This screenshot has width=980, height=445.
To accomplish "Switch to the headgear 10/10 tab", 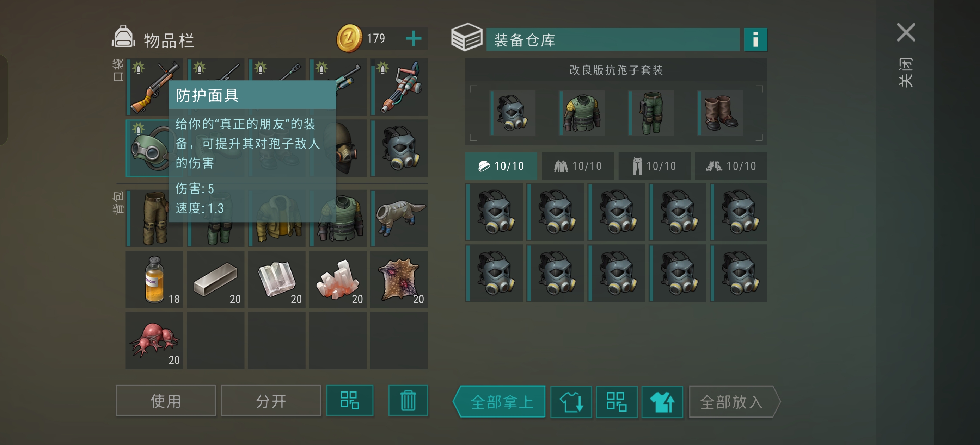I will pos(501,166).
